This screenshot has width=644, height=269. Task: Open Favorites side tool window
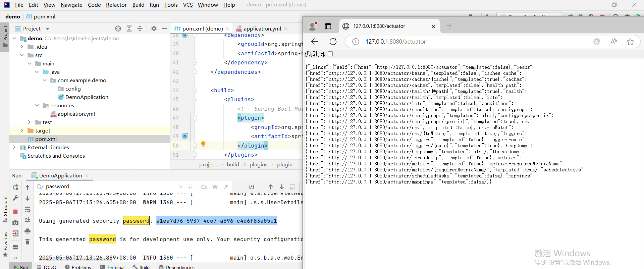coord(5,244)
